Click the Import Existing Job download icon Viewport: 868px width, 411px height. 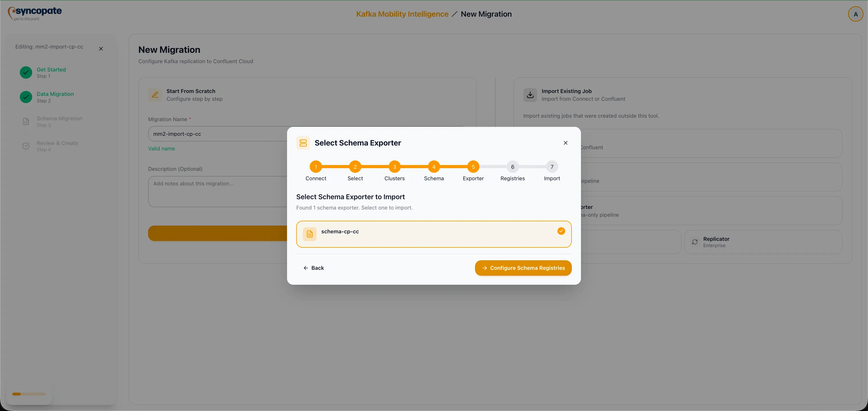click(x=530, y=95)
